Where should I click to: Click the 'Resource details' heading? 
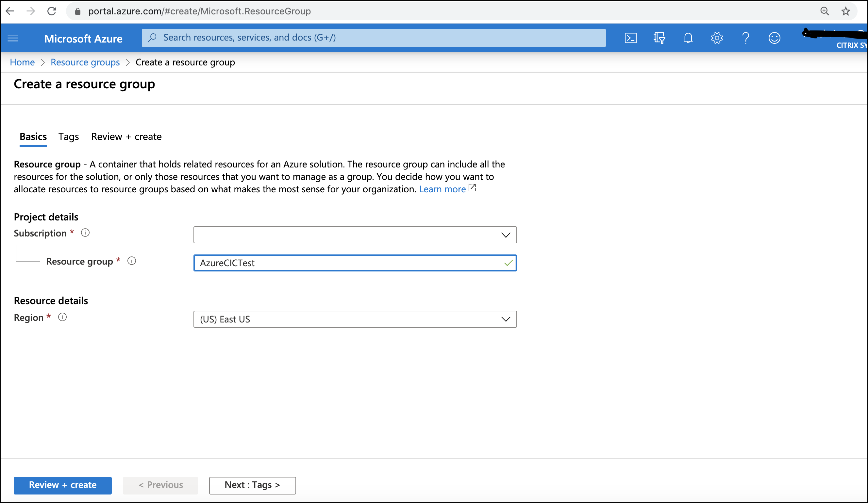pos(51,301)
